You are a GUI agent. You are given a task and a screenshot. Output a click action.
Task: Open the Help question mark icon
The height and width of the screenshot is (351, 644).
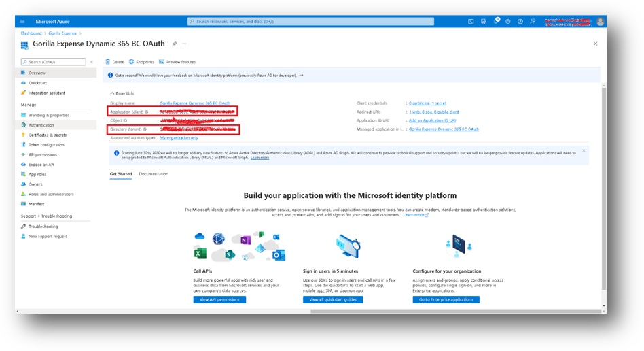click(520, 21)
